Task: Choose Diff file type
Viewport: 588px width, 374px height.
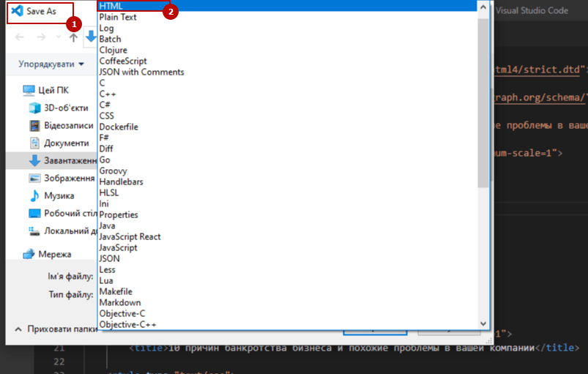Action: [x=287, y=149]
